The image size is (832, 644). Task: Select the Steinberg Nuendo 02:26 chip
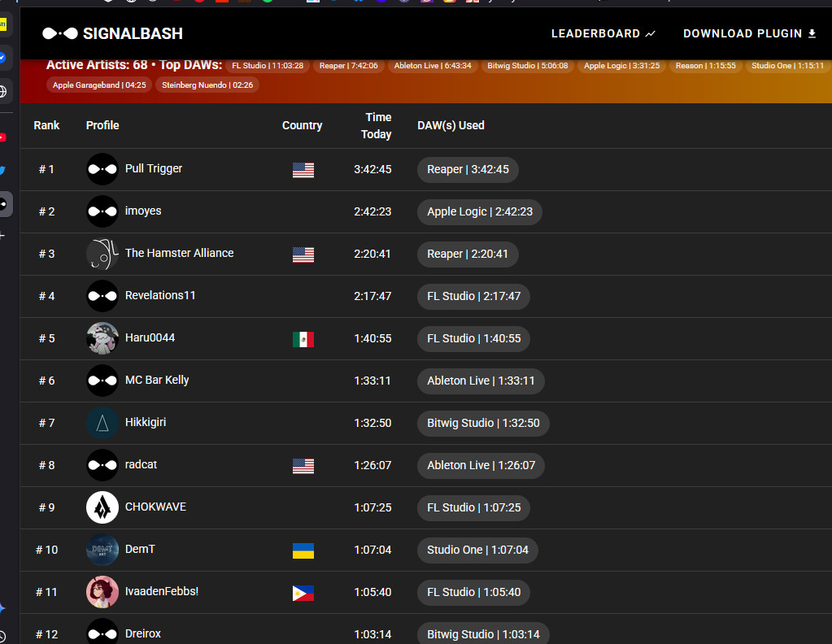pyautogui.click(x=207, y=85)
